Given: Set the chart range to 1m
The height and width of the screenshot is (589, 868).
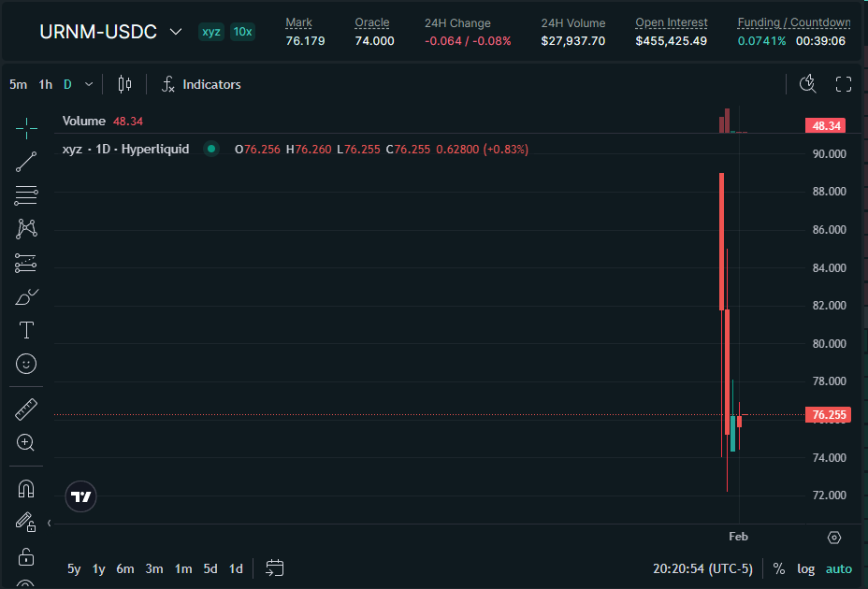Looking at the screenshot, I should pyautogui.click(x=183, y=568).
